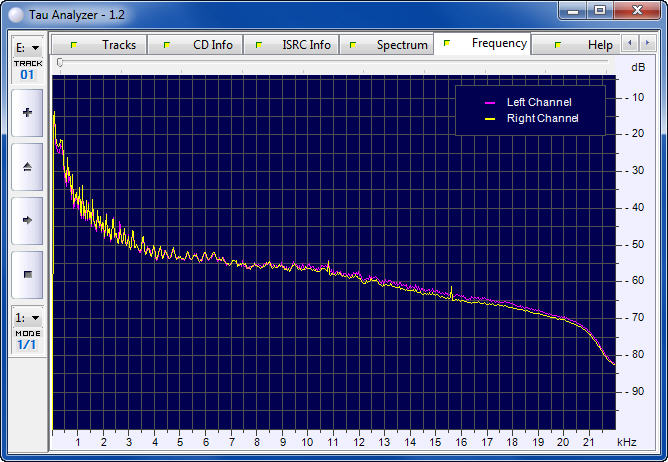
Task: Click the Left Channel legend entry
Action: pyautogui.click(x=529, y=102)
